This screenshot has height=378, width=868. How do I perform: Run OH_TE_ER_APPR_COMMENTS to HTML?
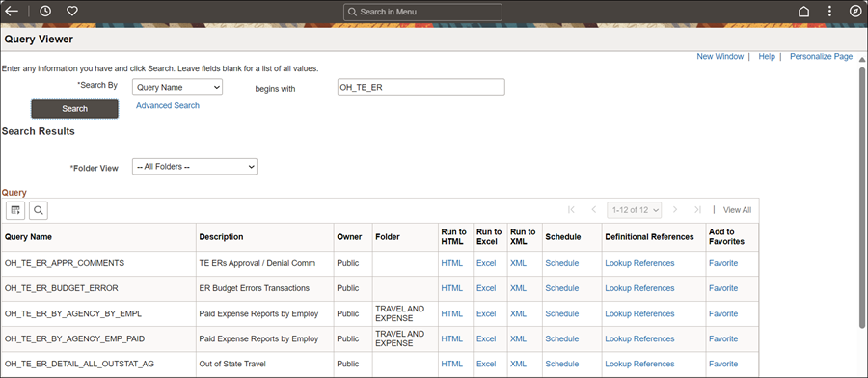pos(451,263)
